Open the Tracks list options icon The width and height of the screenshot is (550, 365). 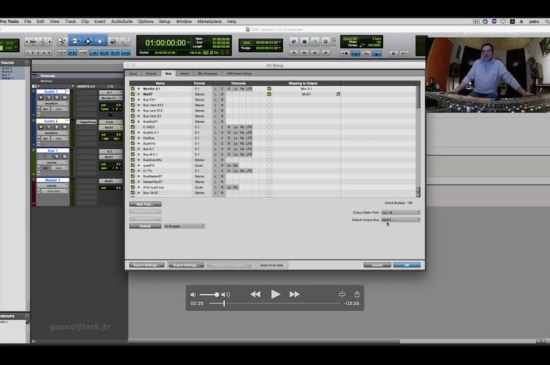[x=27, y=63]
